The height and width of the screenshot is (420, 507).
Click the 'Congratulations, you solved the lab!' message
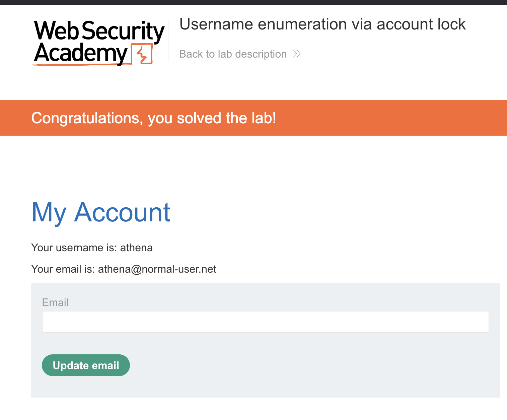pos(154,118)
